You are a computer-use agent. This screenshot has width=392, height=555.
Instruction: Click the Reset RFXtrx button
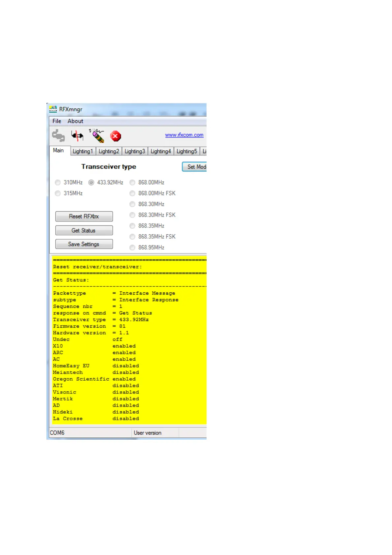[x=84, y=216]
